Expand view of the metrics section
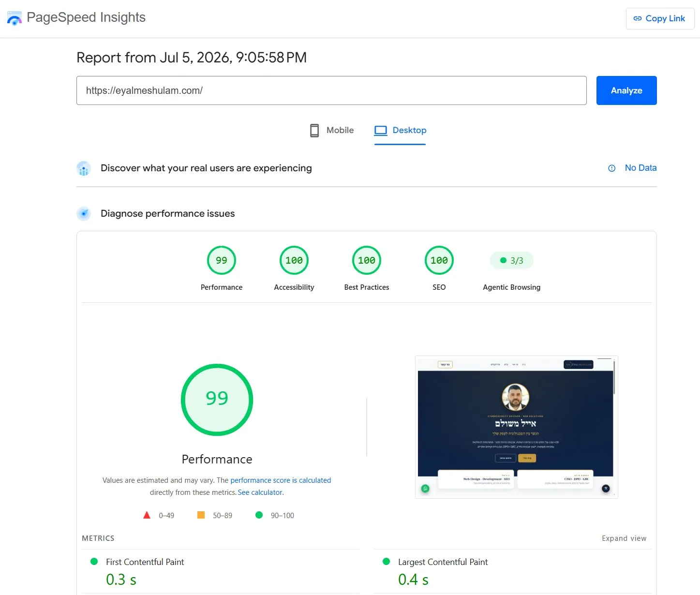Image resolution: width=700 pixels, height=595 pixels. 624,538
